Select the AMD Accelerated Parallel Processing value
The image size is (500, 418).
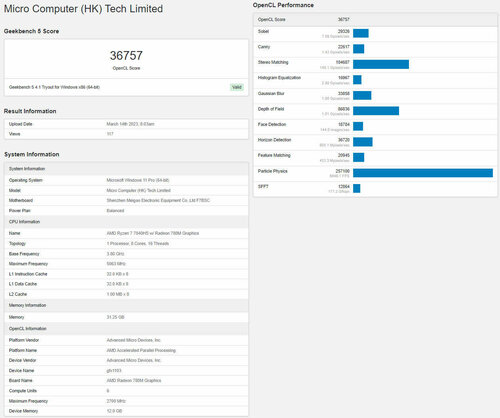(141, 350)
